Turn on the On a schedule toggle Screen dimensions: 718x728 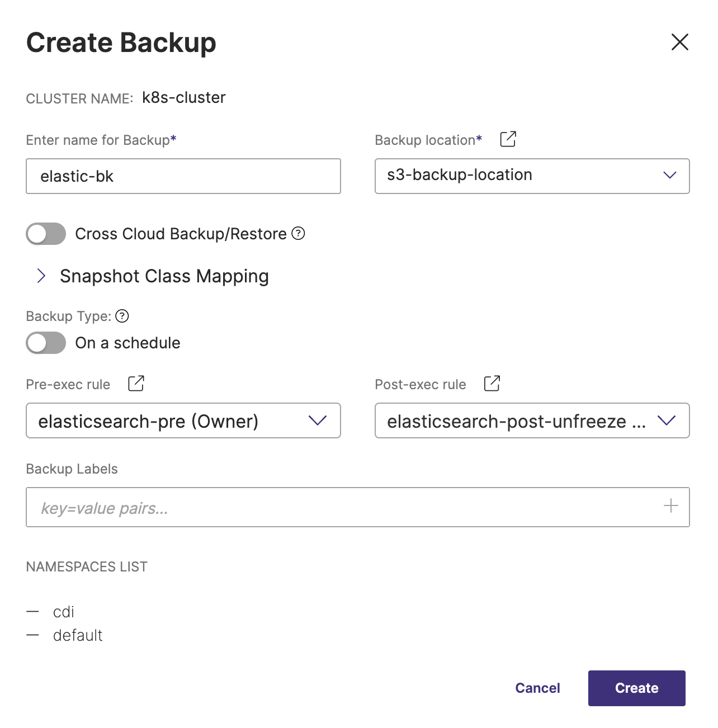46,343
